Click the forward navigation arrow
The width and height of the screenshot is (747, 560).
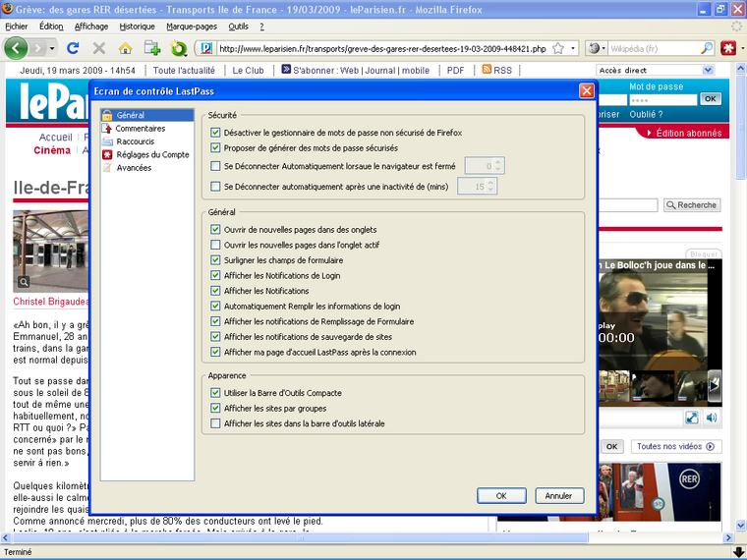coord(37,48)
